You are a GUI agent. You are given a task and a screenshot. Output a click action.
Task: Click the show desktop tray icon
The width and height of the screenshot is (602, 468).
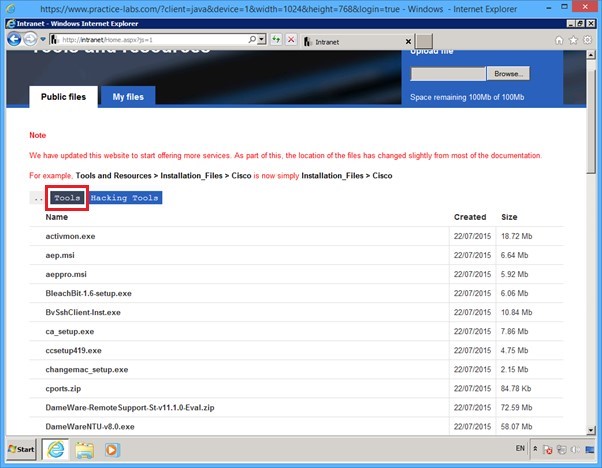tap(590, 450)
